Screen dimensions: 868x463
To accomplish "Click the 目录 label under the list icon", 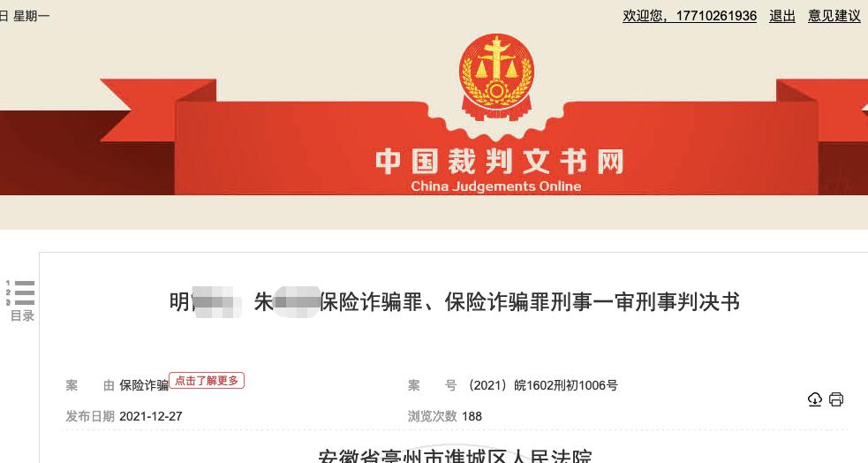I will pos(22,315).
